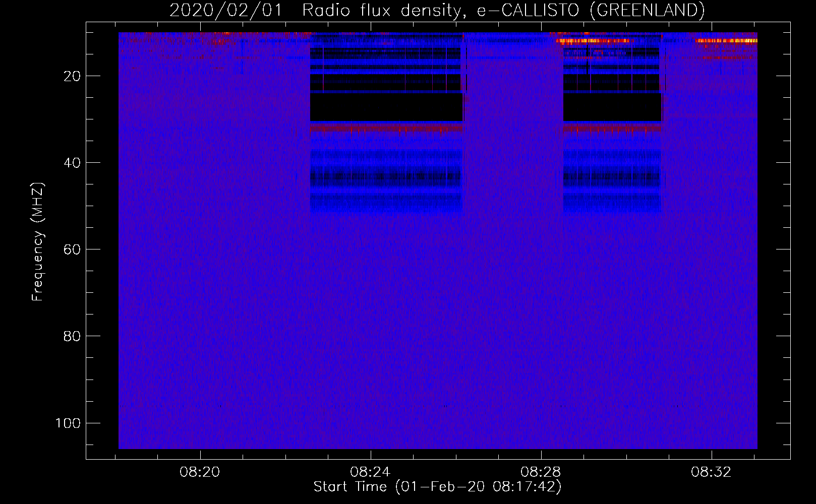816x504 pixels.
Task: Click the 'Frequency (MHZ)' y-axis label
Action: (x=38, y=242)
